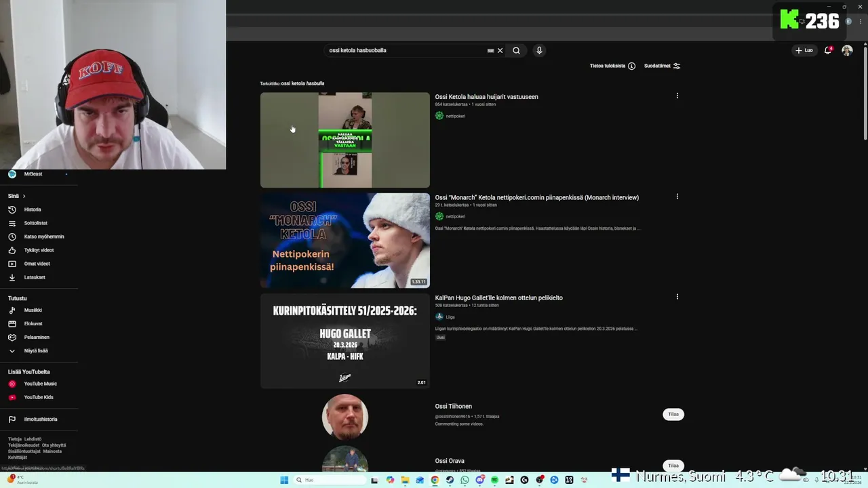Click Tietoja footer link
Screen dimensions: 868x488
15,439
